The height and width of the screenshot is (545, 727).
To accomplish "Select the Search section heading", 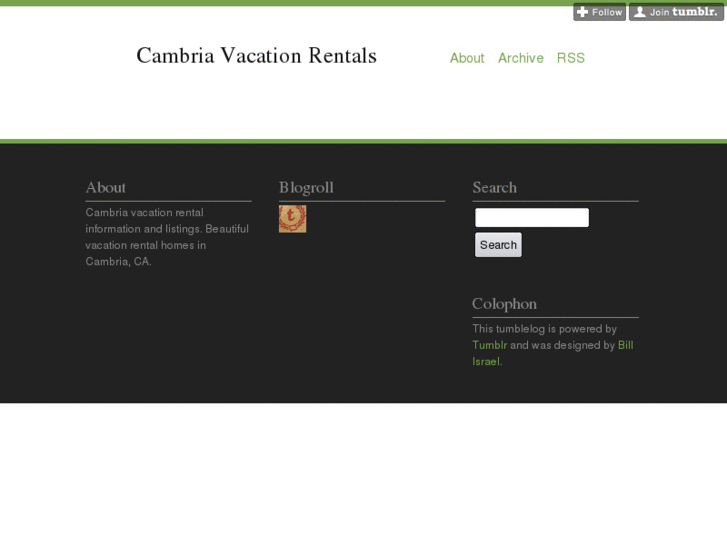I will (494, 187).
